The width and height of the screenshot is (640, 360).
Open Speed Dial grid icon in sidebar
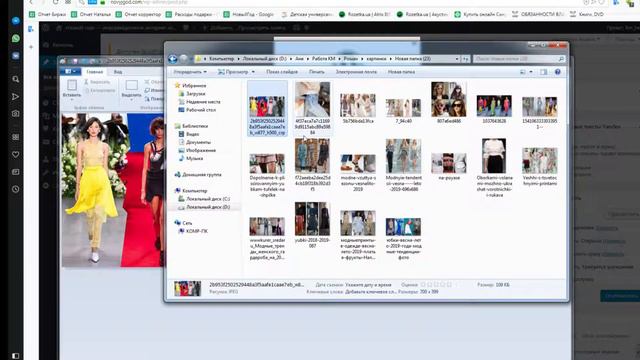pyautogui.click(x=16, y=137)
